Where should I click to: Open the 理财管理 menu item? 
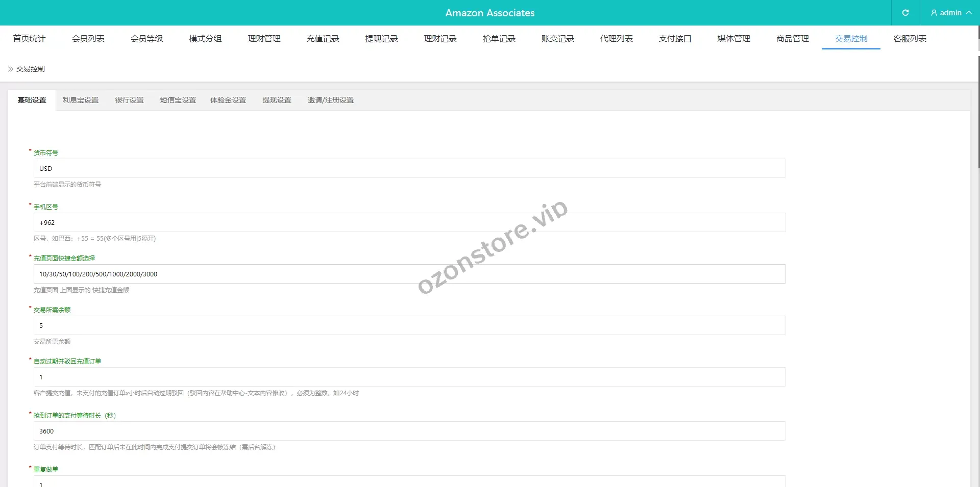pos(263,38)
